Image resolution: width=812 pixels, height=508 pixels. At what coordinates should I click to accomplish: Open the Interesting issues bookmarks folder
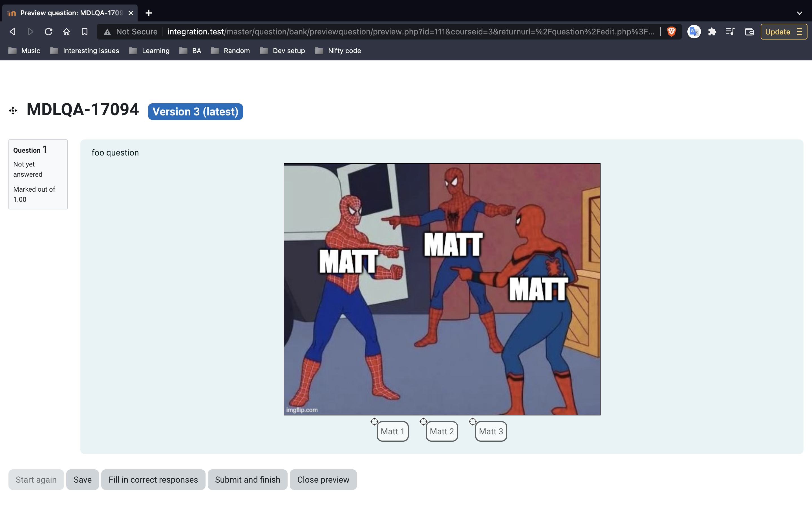[85, 51]
